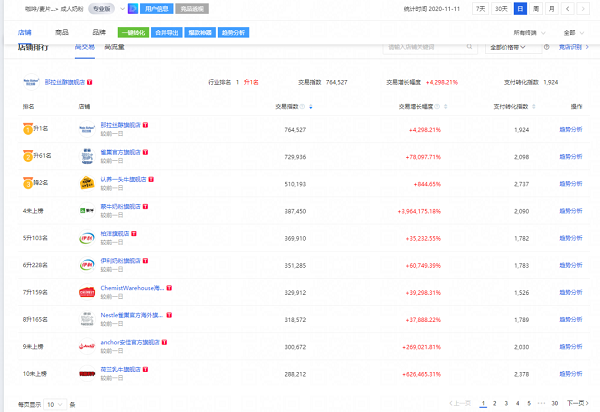Select the 30天 time range
This screenshot has width=600, height=412.
tap(501, 9)
